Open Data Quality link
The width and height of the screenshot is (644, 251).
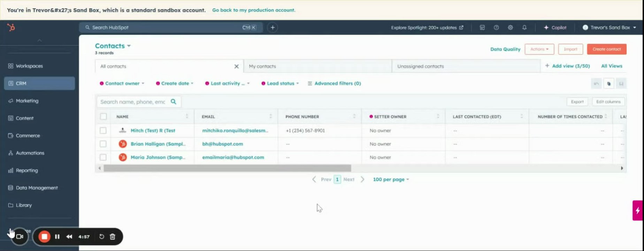click(x=505, y=49)
